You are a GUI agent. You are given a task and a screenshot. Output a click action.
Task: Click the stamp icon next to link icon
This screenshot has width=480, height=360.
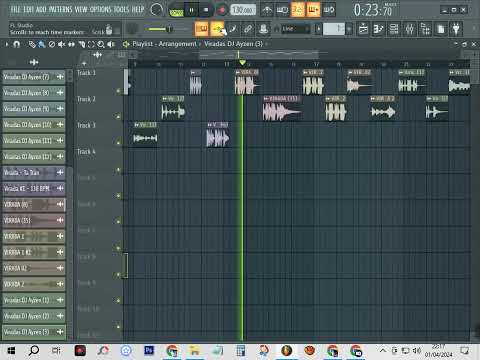tap(263, 29)
